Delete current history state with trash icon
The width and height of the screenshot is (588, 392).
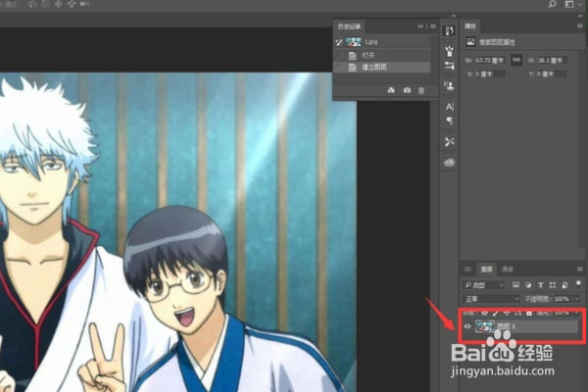click(x=421, y=90)
